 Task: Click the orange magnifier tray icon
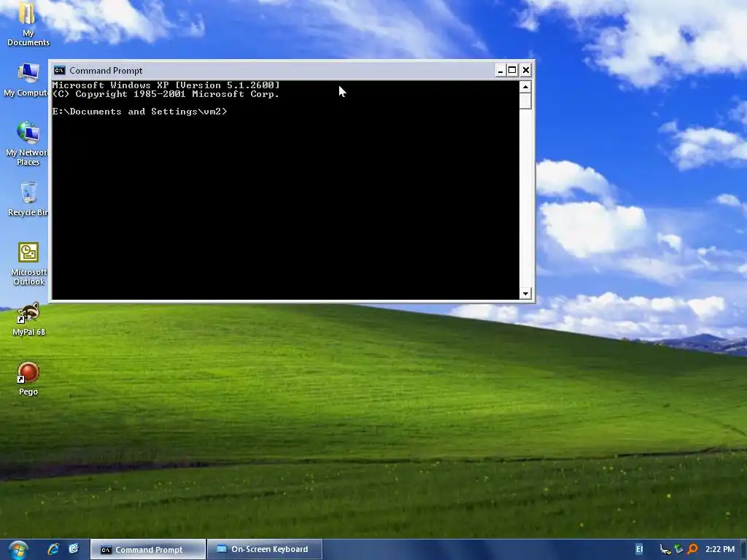tap(693, 550)
